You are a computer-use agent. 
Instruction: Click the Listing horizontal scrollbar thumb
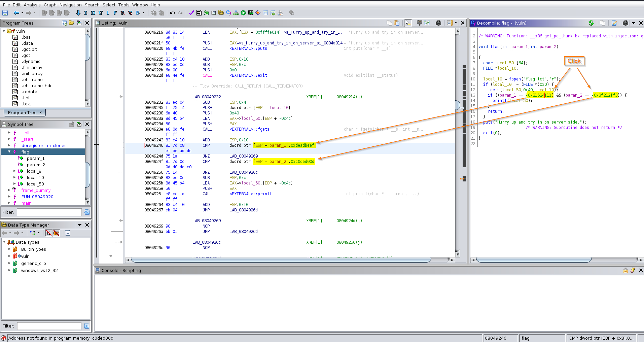pos(281,260)
